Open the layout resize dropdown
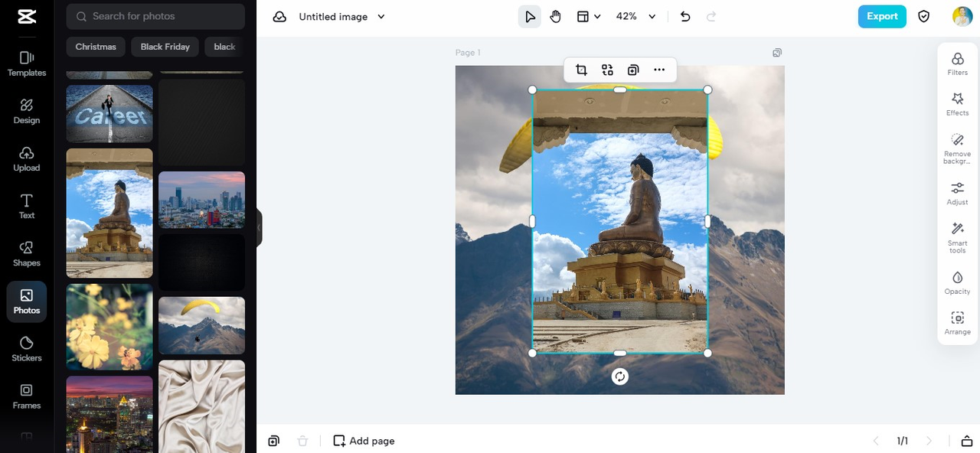Image resolution: width=980 pixels, height=453 pixels. pyautogui.click(x=588, y=17)
